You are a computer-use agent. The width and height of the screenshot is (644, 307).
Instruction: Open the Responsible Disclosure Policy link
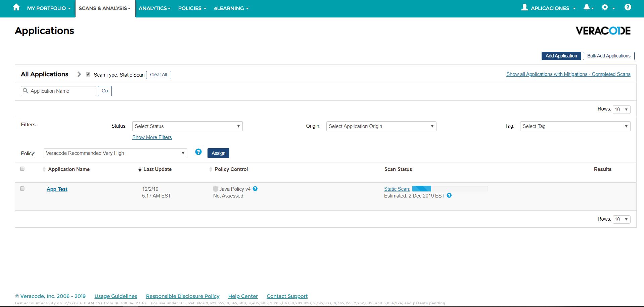pos(183,296)
